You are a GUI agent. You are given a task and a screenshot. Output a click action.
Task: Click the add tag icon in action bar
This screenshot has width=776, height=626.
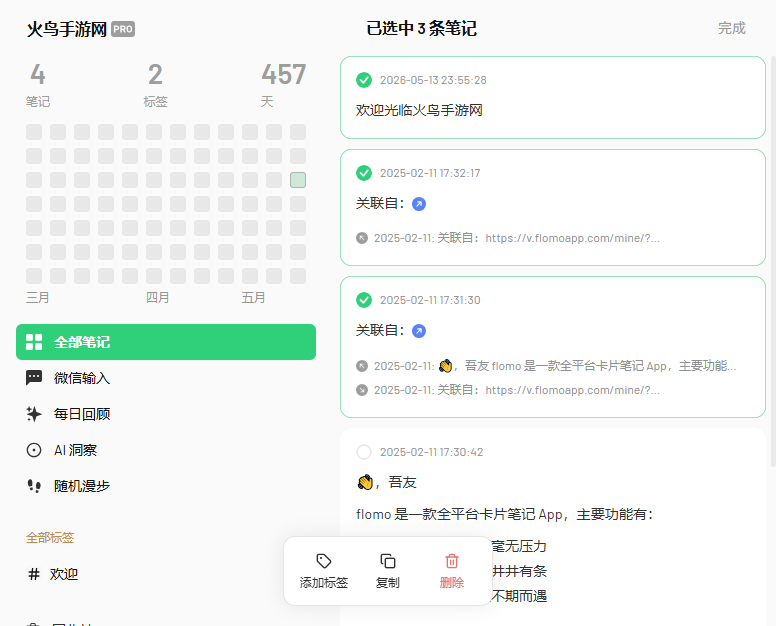[324, 561]
